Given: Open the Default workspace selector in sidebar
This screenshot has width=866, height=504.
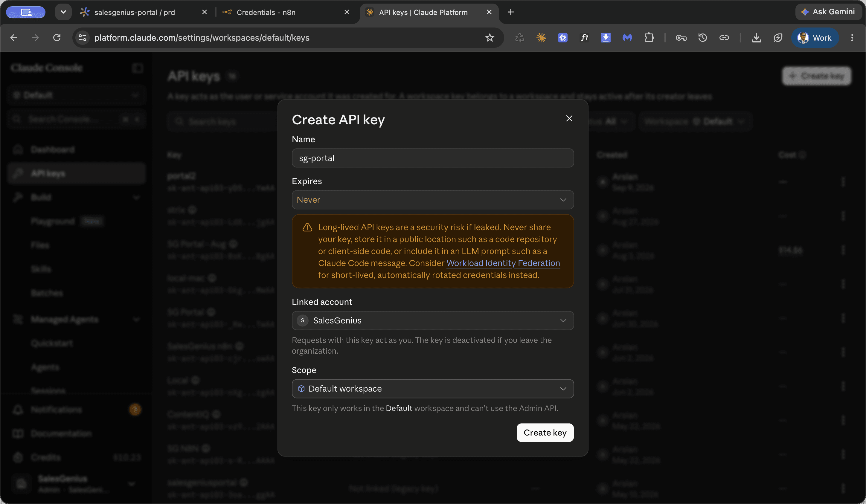Looking at the screenshot, I should (76, 95).
